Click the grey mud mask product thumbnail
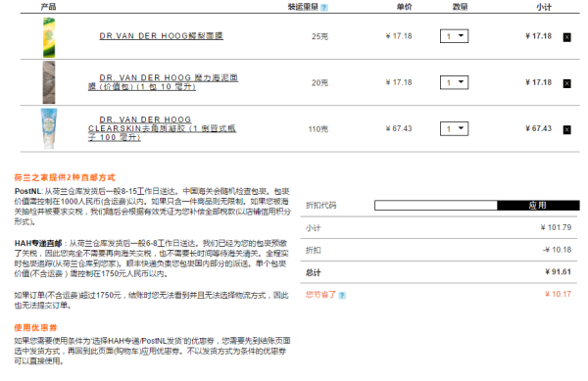 (49, 82)
